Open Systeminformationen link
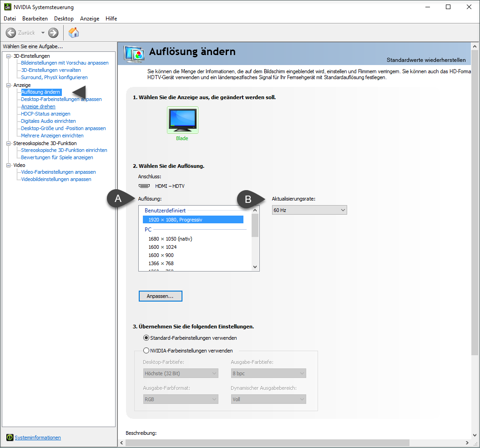Image resolution: width=480 pixels, height=448 pixels. click(x=38, y=438)
